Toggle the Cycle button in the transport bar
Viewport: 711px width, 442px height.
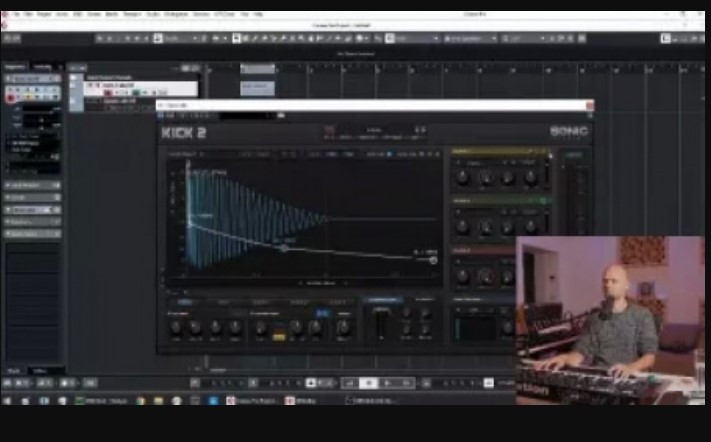click(x=350, y=384)
